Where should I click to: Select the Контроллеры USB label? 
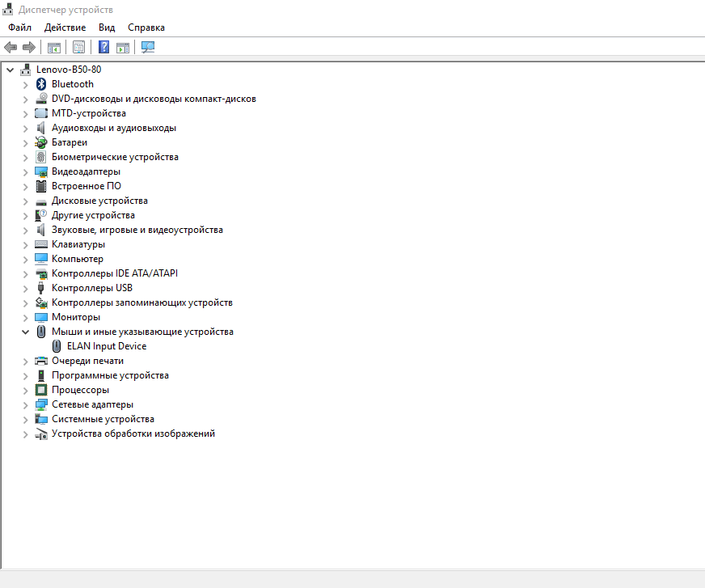91,288
